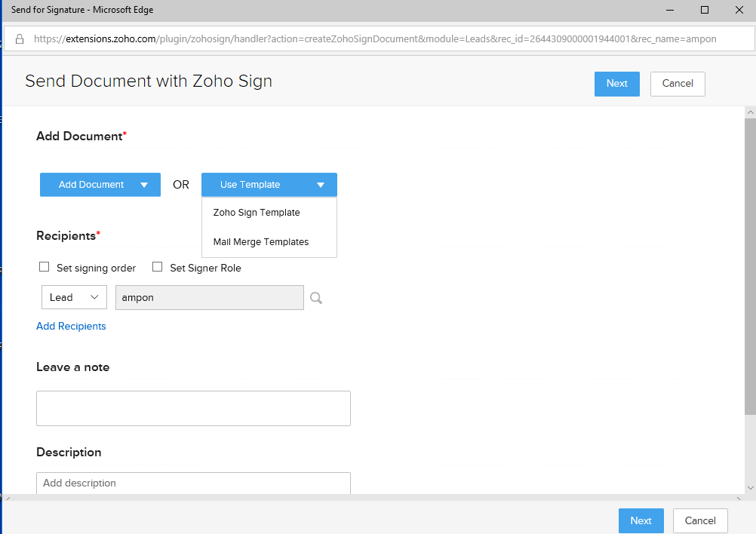Viewport: 756px width, 534px height.
Task: Click the bottom Cancel button
Action: point(700,520)
